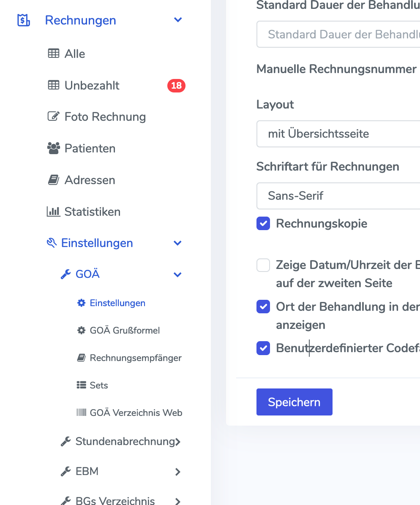Click the book icon beside Adressen

(53, 180)
